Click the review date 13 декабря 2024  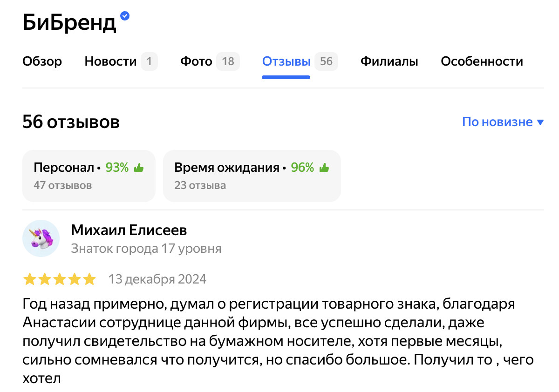(157, 279)
